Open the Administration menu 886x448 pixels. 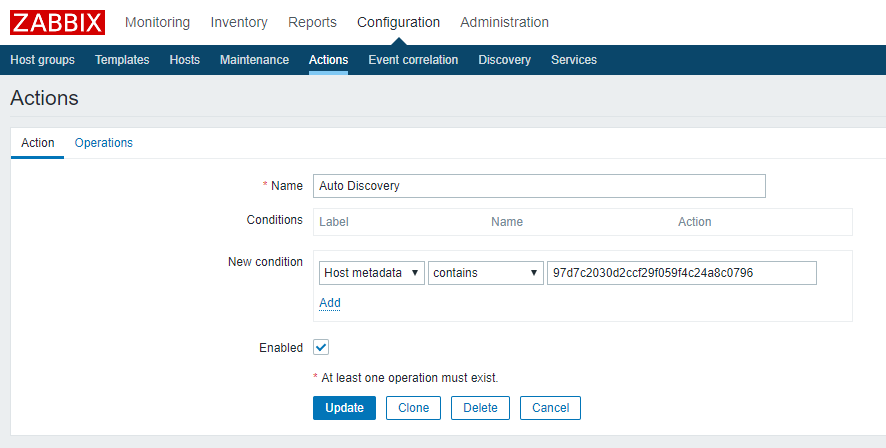pos(504,22)
